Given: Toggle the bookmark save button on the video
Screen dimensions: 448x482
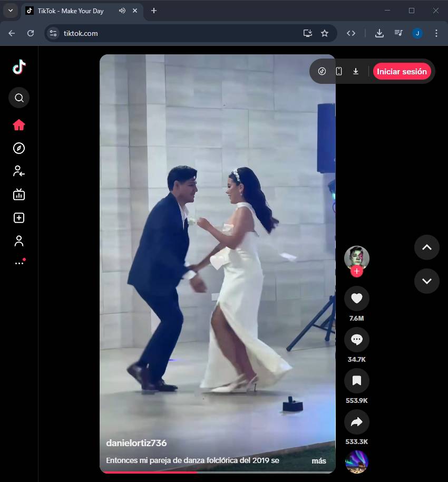Looking at the screenshot, I should [x=357, y=381].
